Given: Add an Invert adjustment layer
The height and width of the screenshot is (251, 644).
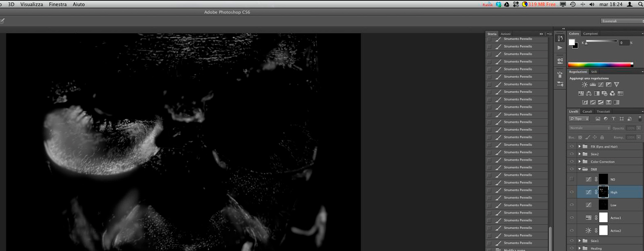Looking at the screenshot, I should pos(585,102).
